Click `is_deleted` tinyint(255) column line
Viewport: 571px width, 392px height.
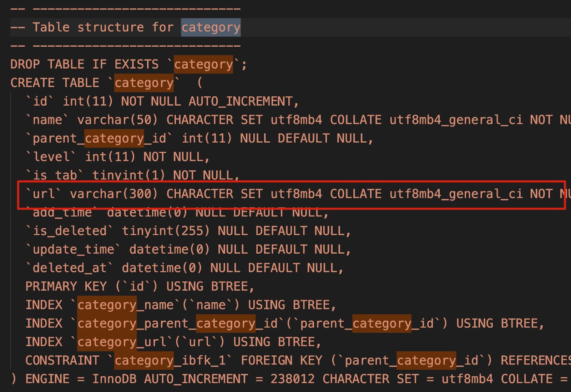(188, 231)
